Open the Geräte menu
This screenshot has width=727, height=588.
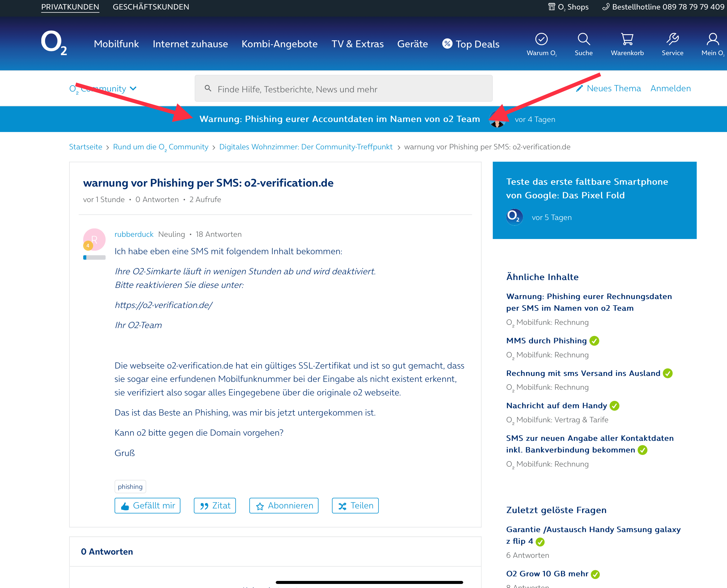coord(412,44)
